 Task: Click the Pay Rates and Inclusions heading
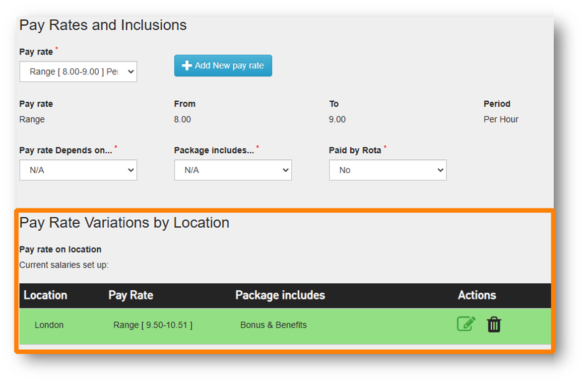point(103,25)
